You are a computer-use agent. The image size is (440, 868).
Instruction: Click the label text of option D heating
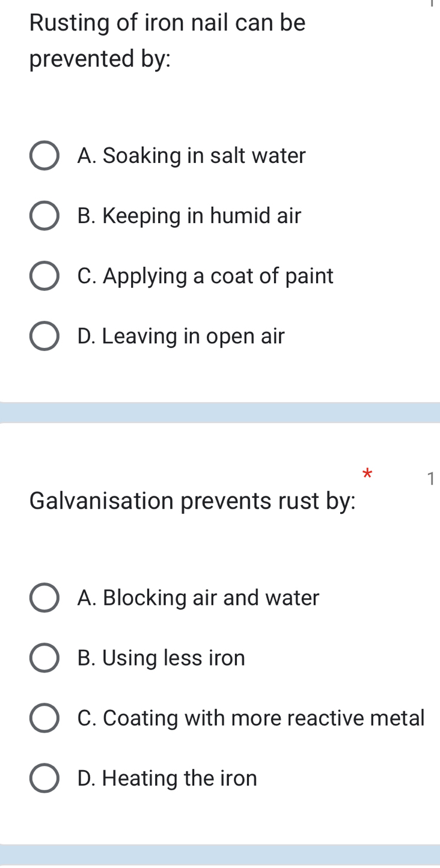[x=167, y=777]
